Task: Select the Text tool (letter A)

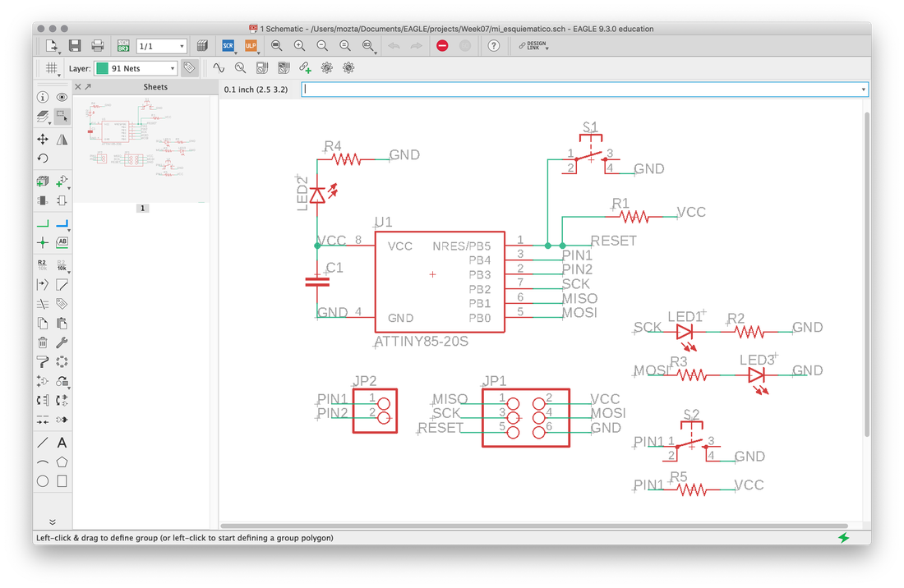Action: [x=62, y=443]
